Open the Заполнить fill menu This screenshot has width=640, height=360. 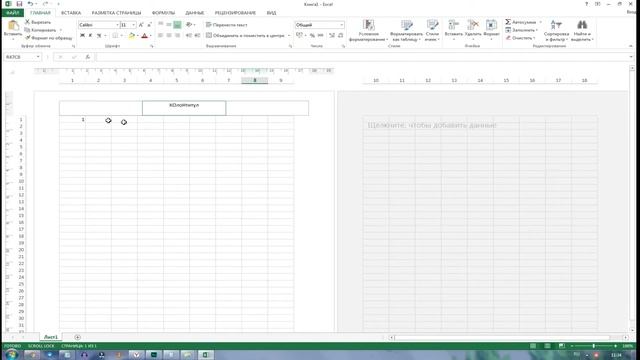(522, 30)
